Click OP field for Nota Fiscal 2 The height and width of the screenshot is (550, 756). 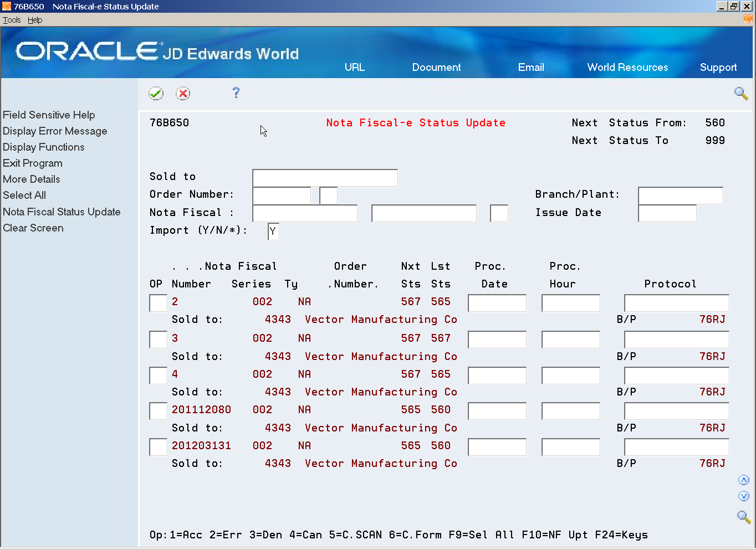click(159, 303)
